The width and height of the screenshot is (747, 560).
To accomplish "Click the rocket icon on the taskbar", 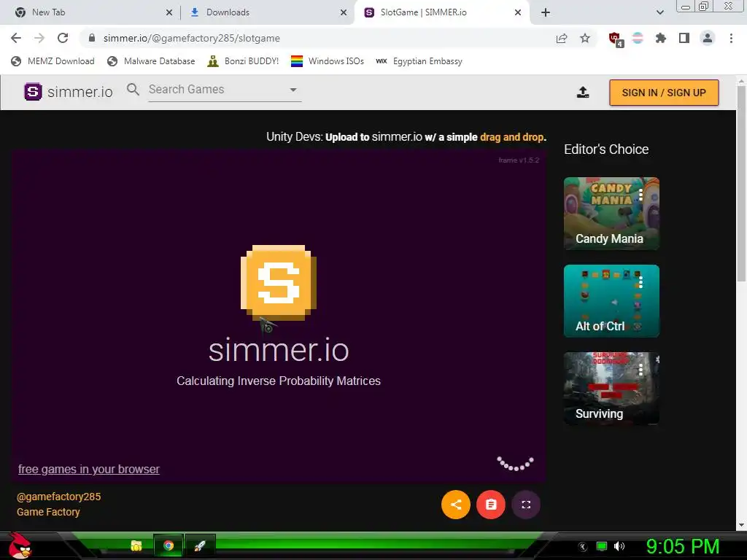I will 200,545.
